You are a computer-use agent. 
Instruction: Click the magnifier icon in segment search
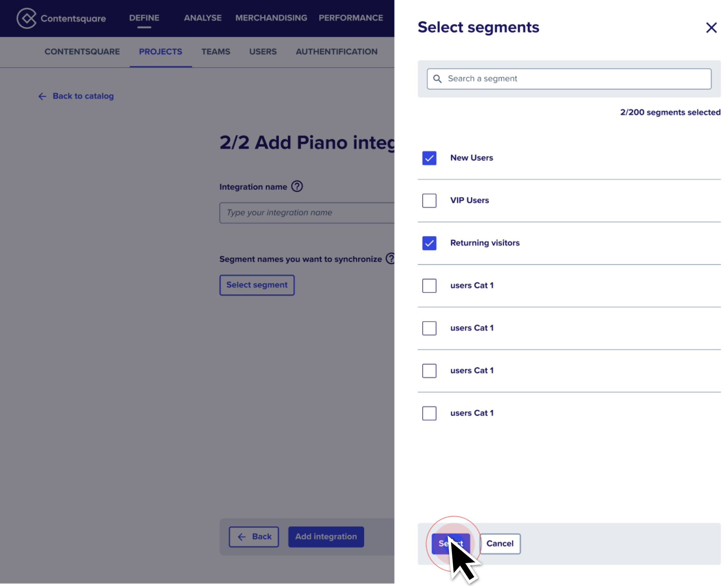pos(437,79)
